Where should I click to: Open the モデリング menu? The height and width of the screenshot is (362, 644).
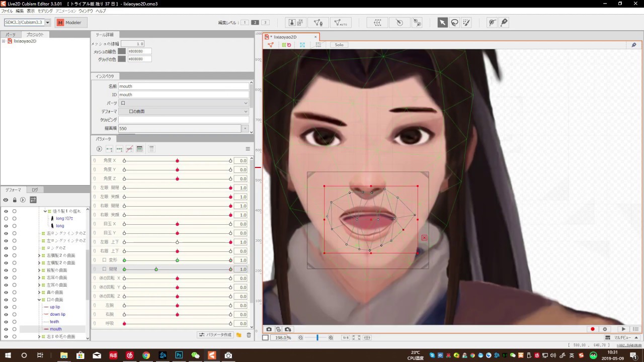coord(45,11)
